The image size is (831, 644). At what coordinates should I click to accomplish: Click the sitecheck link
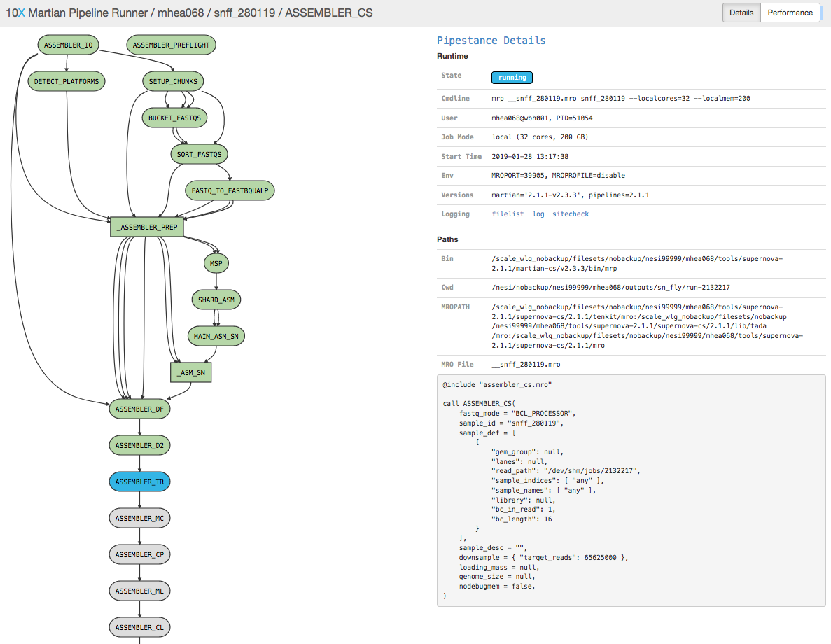[x=571, y=214]
